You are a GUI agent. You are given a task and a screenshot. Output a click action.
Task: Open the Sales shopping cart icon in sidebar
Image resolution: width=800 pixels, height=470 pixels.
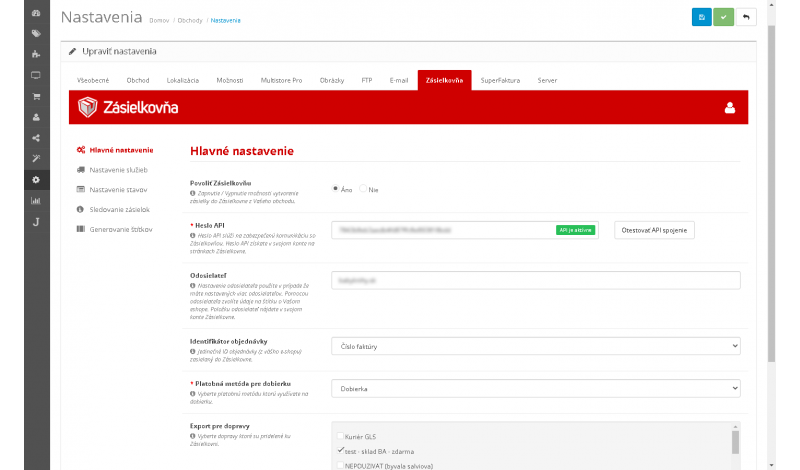pos(36,96)
